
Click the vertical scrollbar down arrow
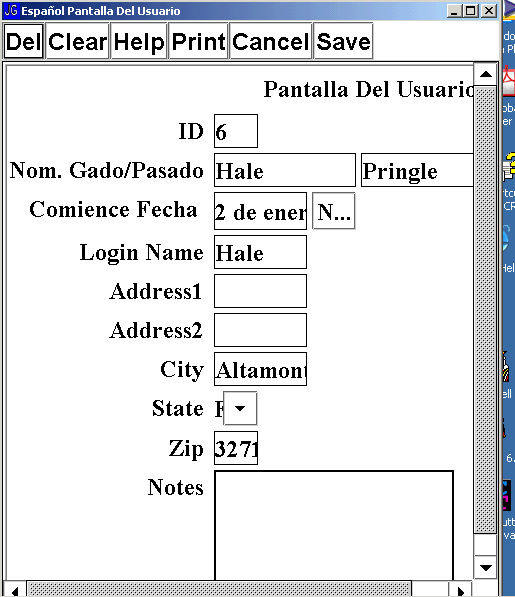485,567
